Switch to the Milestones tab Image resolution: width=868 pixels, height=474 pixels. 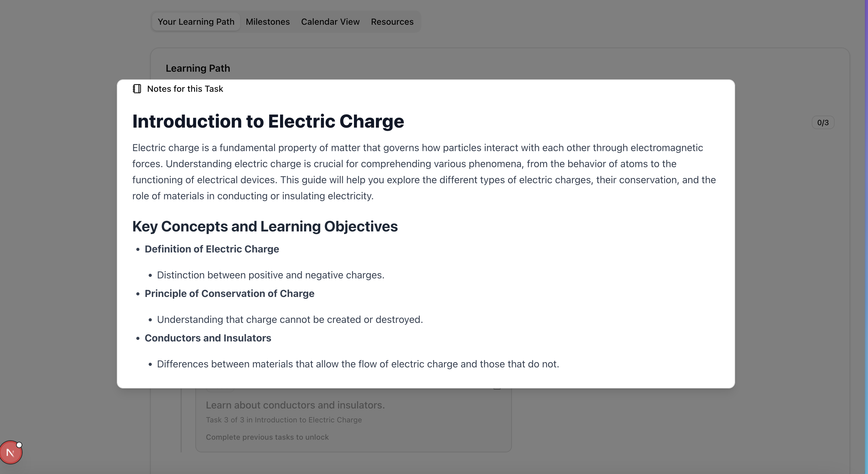click(268, 22)
